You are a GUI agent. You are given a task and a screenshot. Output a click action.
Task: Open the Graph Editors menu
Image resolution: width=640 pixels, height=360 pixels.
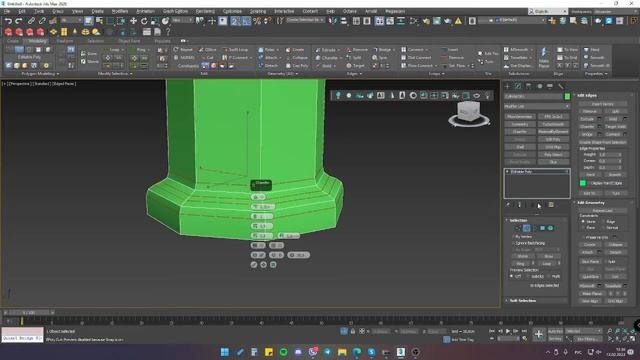[175, 11]
